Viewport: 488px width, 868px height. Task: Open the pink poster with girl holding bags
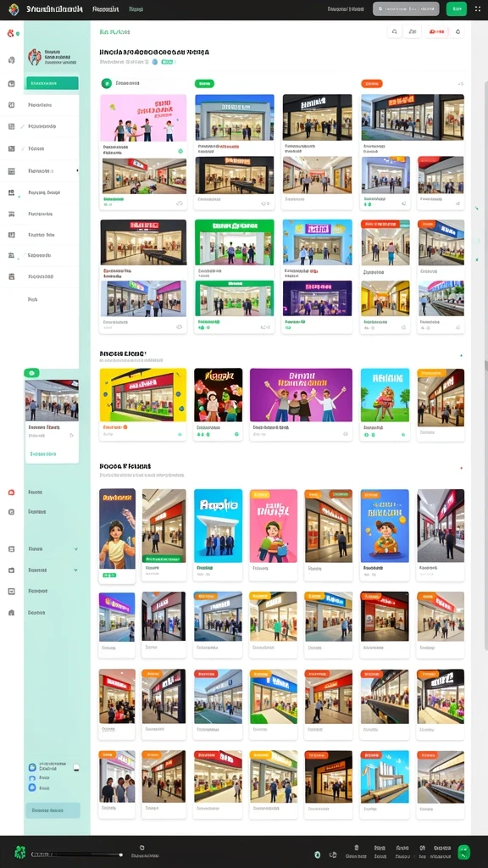(274, 526)
